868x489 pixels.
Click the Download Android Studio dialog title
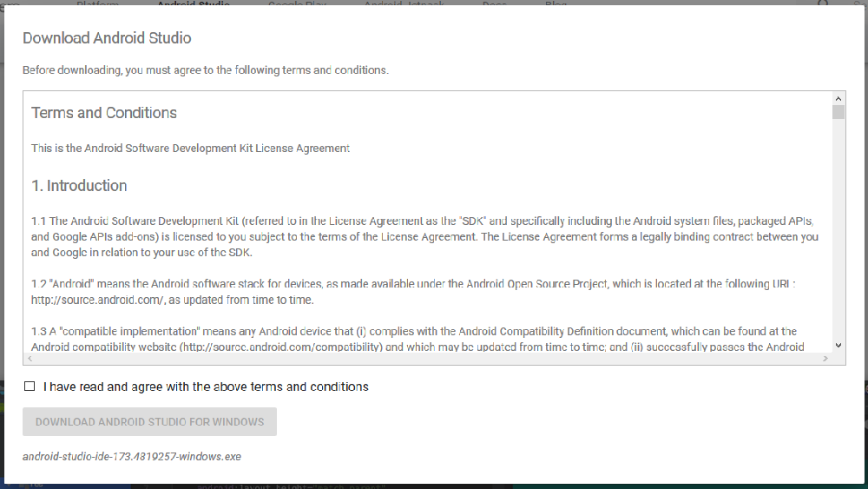(107, 38)
